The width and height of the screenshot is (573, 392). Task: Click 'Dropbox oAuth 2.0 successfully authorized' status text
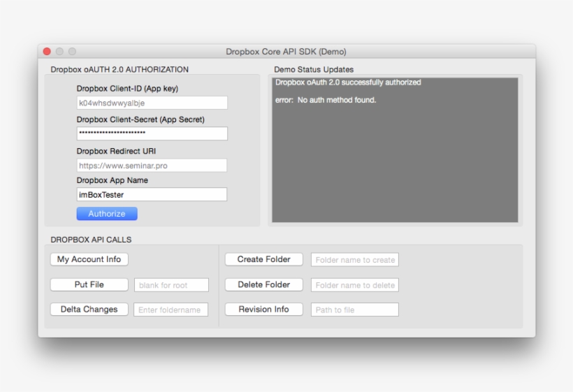click(348, 82)
